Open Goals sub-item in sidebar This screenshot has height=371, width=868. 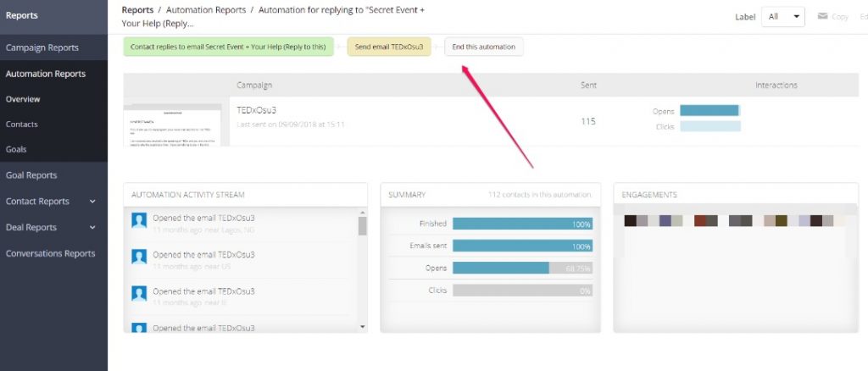point(16,149)
